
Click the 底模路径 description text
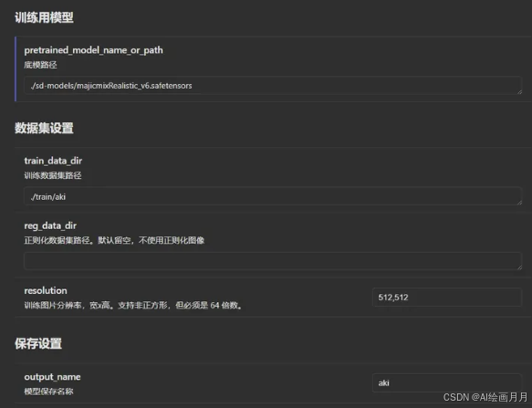tap(40, 65)
